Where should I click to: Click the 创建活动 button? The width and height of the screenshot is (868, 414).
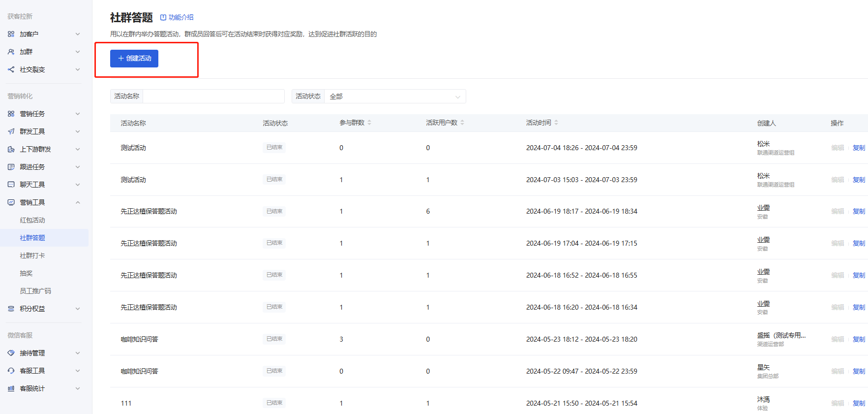tap(134, 59)
